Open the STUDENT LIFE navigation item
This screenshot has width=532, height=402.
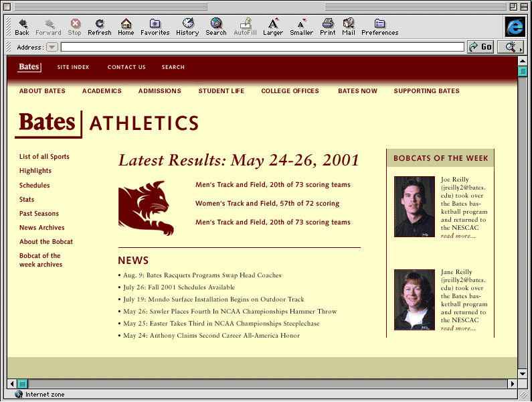click(221, 91)
